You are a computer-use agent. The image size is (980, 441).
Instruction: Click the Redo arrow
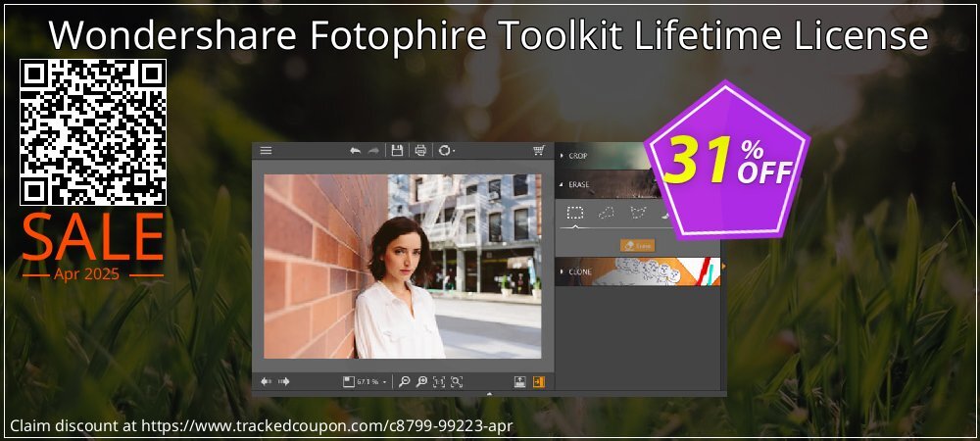[373, 151]
